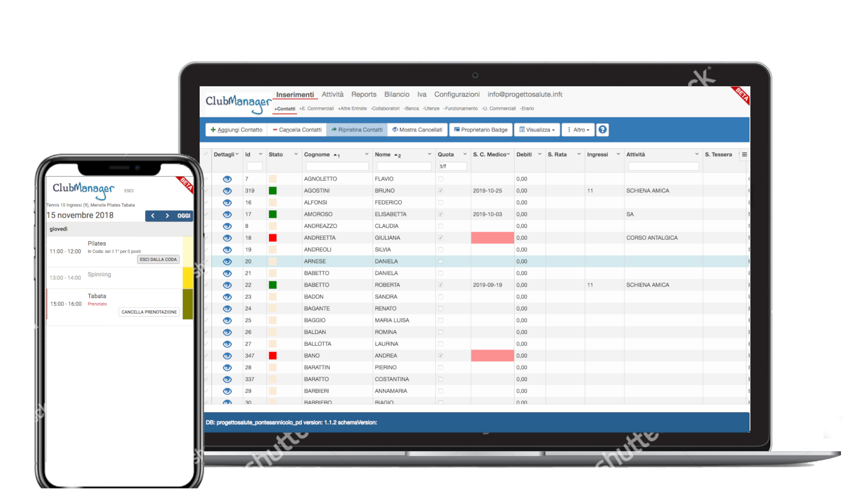
Task: Toggle Quota checkbox for ALFONSI FEDERICO
Action: [441, 203]
